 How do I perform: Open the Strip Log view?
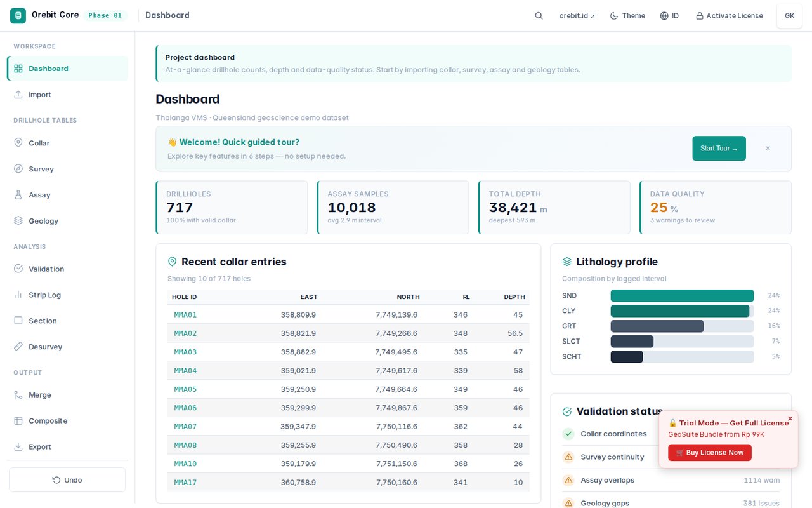[x=68, y=295]
